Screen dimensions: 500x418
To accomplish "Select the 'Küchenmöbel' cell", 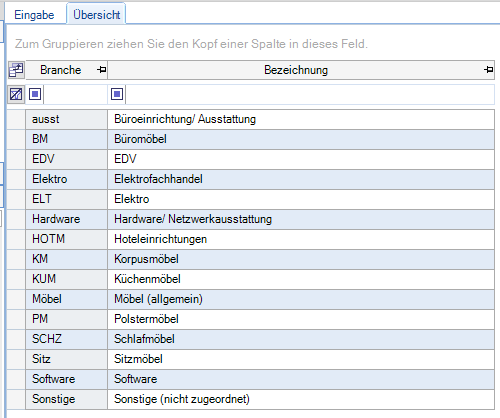I will (301, 279).
